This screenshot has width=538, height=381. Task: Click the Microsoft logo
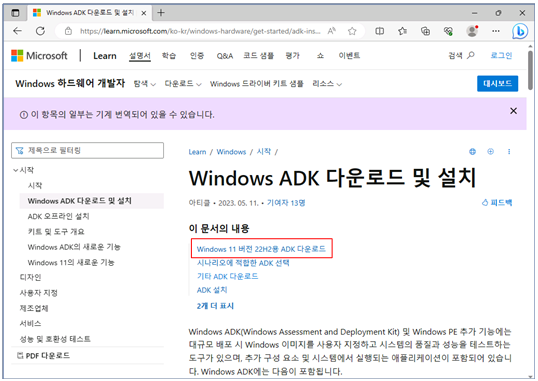coord(39,56)
